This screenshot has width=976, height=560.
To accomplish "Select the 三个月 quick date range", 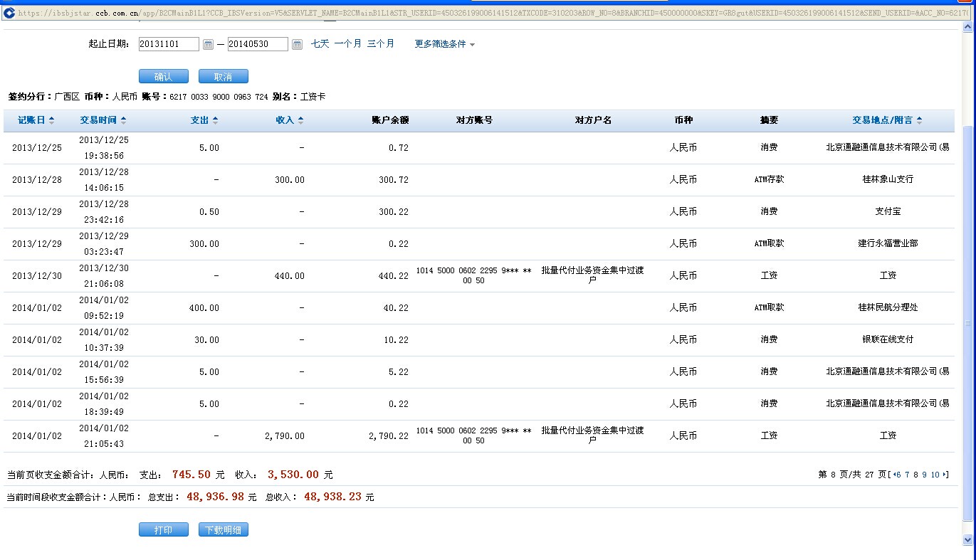I will (x=380, y=43).
